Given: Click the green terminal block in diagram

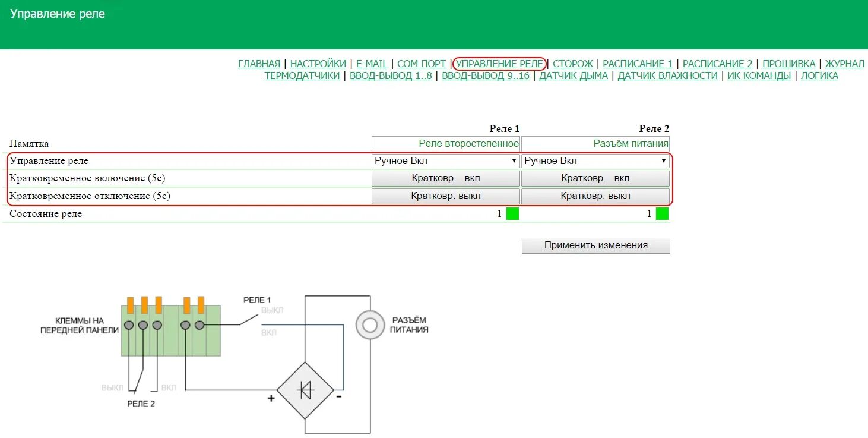Looking at the screenshot, I should coord(171,330).
